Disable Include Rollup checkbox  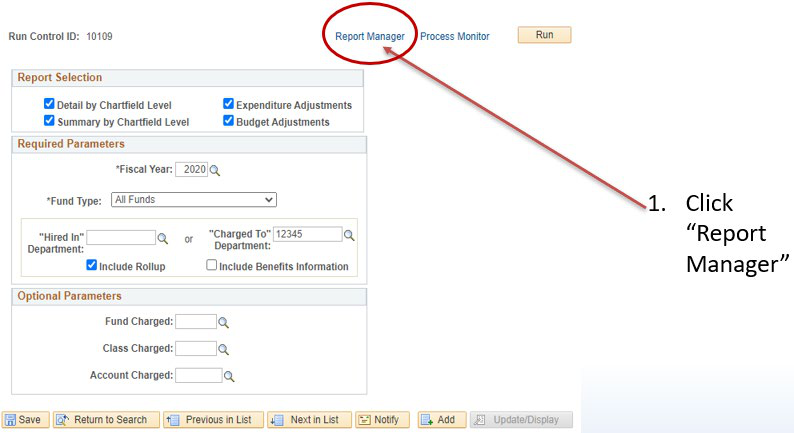point(92,265)
